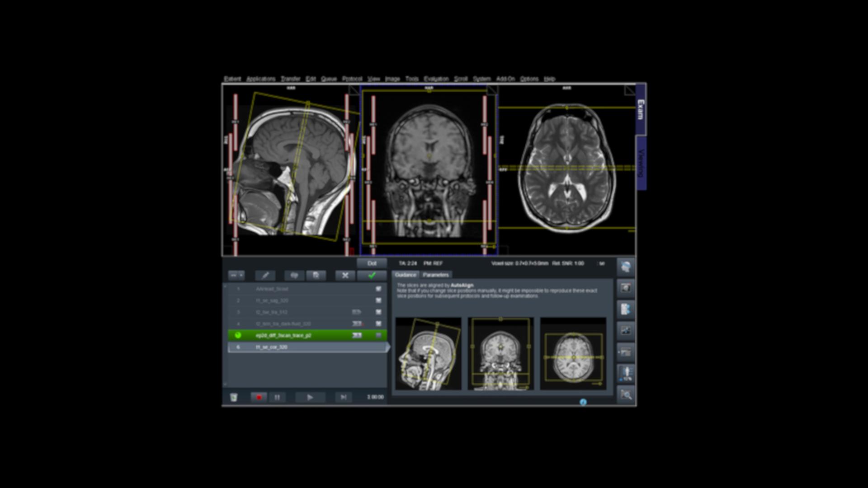
Task: Click the green checkmark to apply protocol
Action: (372, 275)
